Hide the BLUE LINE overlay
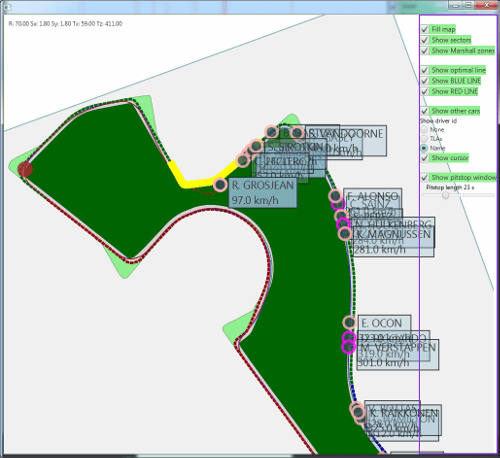The height and width of the screenshot is (458, 500). 425,81
